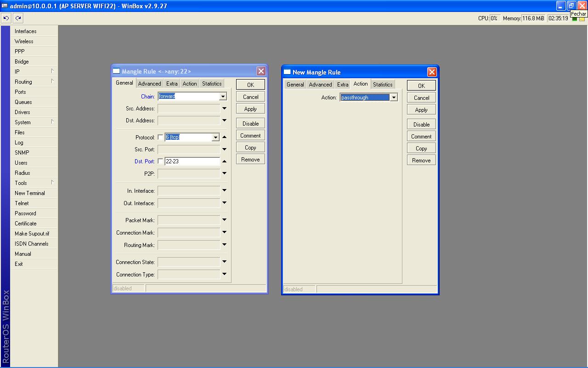The image size is (588, 368).
Task: Open the Queues menu item
Action: (34, 102)
